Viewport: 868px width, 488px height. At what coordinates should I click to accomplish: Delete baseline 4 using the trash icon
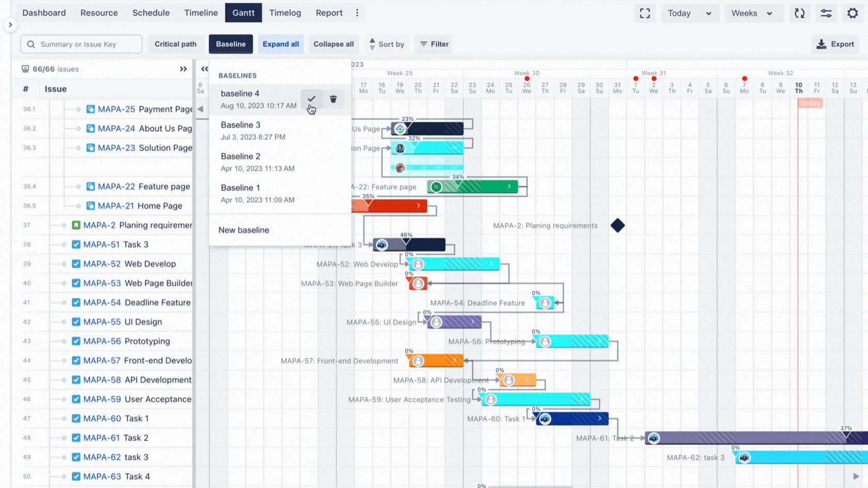334,99
